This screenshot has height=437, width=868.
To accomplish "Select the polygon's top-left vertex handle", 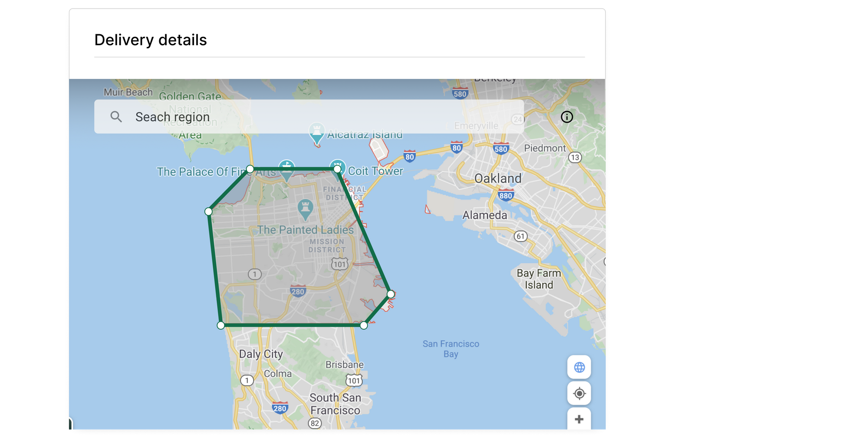I will (250, 169).
